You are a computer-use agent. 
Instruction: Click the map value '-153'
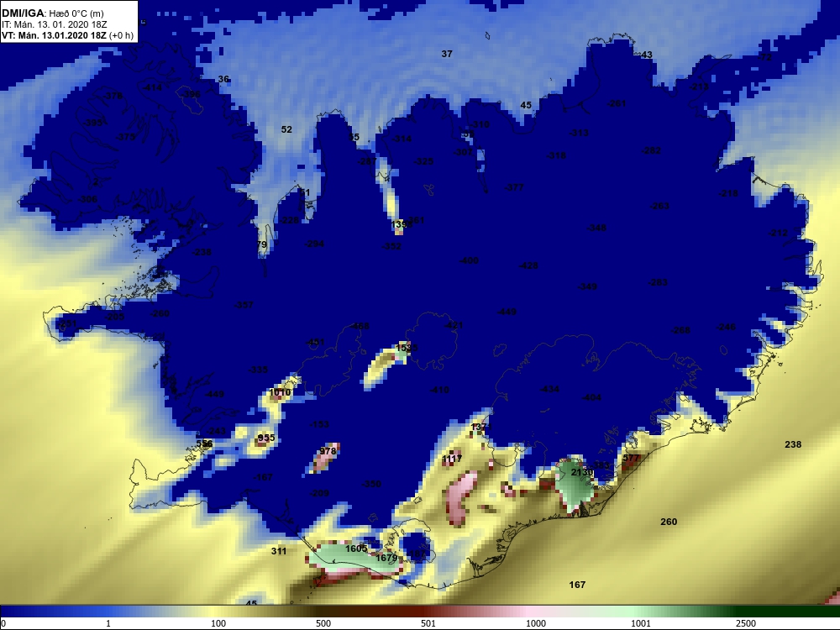(319, 424)
